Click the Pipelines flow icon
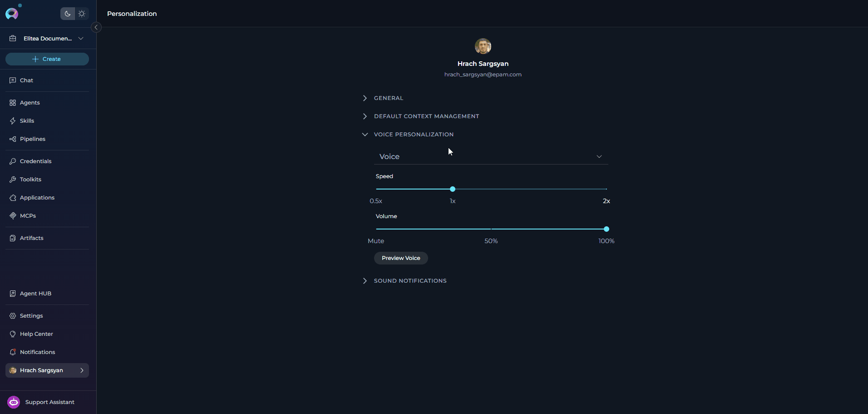The image size is (868, 414). coord(13,139)
